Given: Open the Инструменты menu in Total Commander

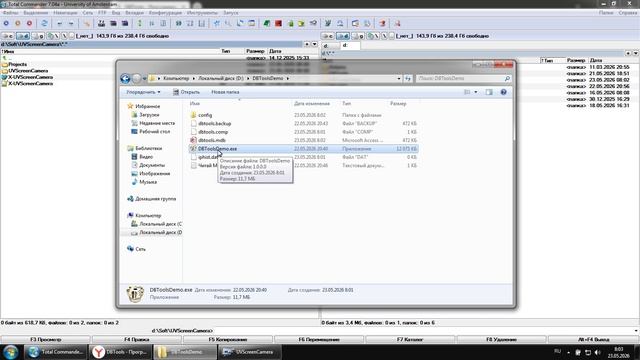Looking at the screenshot, I should (x=202, y=13).
